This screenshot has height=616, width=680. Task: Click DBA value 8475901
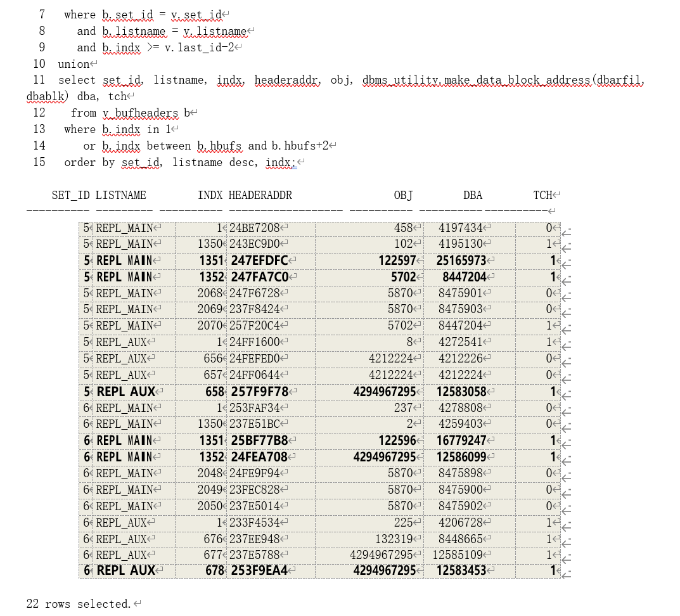[x=461, y=293]
